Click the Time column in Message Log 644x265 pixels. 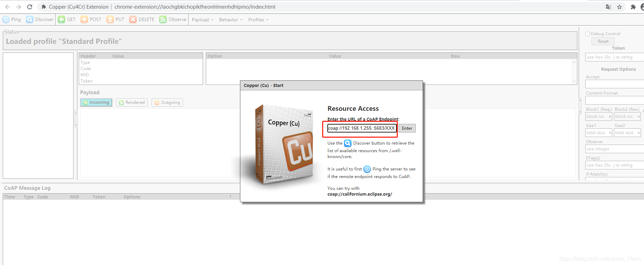[10, 197]
